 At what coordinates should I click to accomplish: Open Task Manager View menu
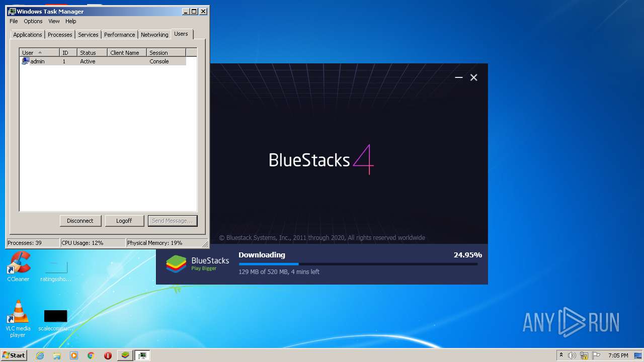point(54,21)
